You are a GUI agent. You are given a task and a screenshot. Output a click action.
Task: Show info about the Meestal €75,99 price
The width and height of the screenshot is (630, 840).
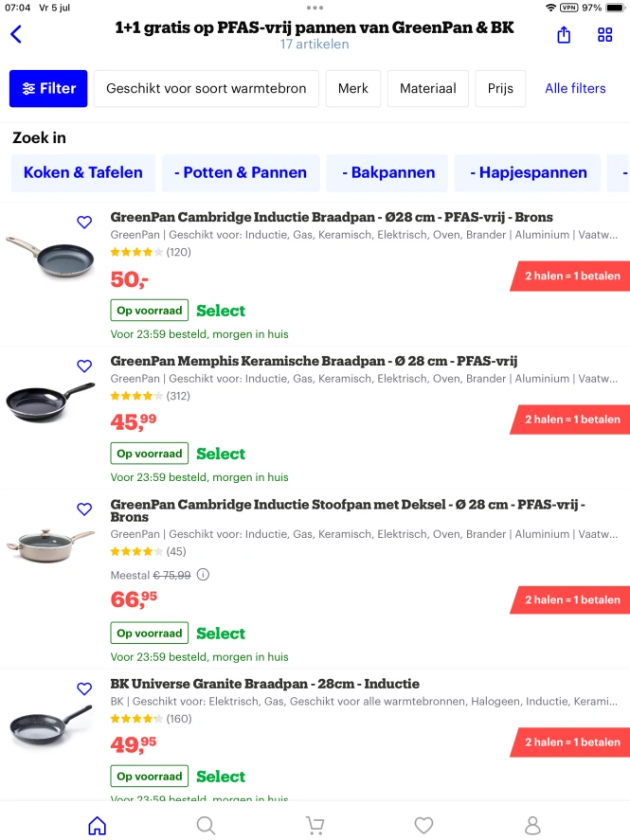click(x=203, y=575)
